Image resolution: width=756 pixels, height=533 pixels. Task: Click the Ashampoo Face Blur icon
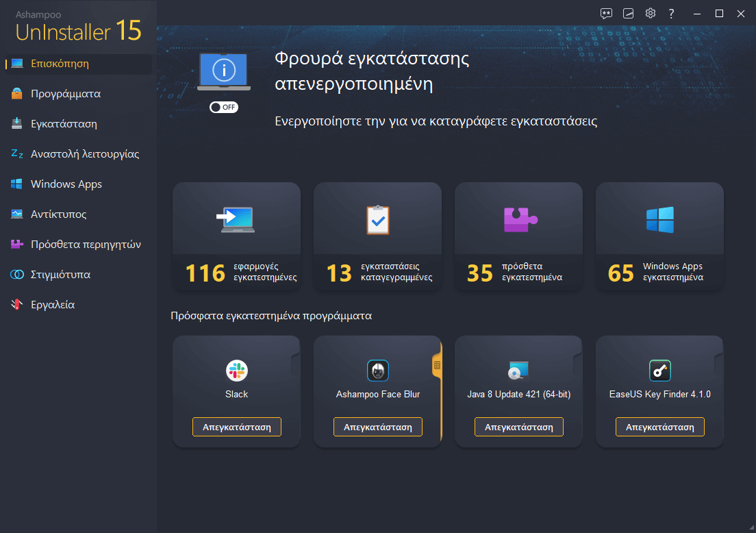click(377, 371)
